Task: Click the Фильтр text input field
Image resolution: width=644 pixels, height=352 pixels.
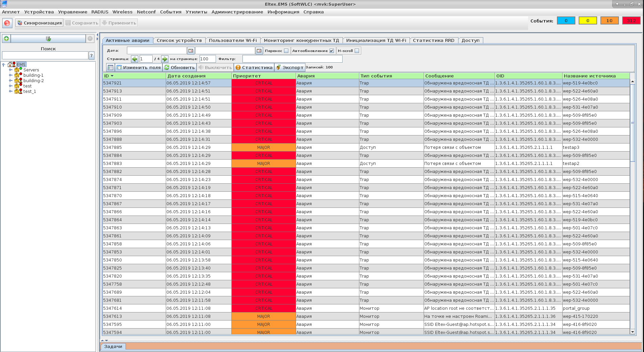Action: point(292,59)
